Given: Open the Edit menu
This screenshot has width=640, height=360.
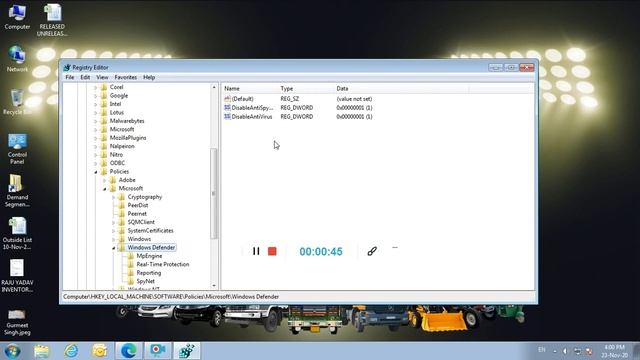Looking at the screenshot, I should click(x=85, y=77).
